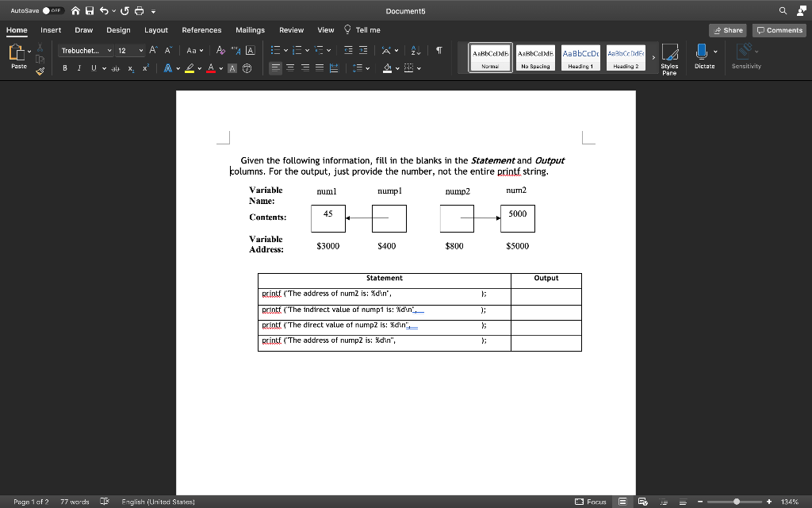Toggle underline formatting

[94, 68]
